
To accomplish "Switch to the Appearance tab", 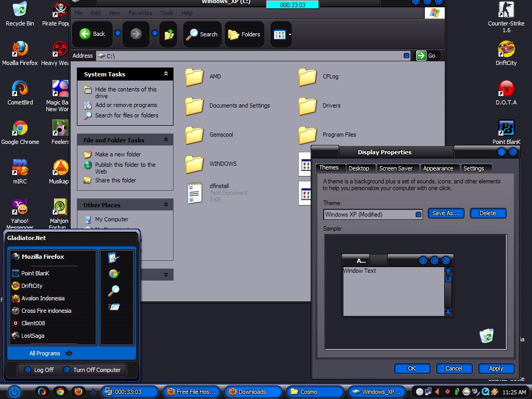I will click(x=438, y=168).
